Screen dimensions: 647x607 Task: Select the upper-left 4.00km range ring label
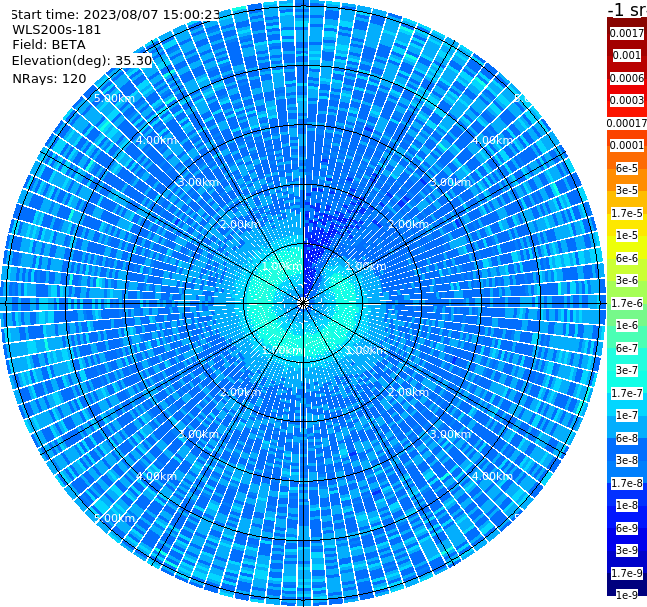point(156,140)
